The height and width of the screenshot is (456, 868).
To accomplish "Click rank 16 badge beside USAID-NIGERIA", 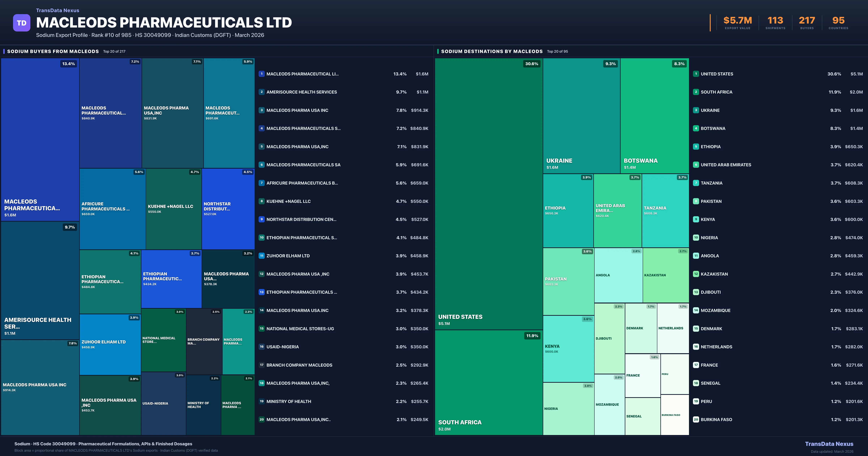I will [261, 347].
